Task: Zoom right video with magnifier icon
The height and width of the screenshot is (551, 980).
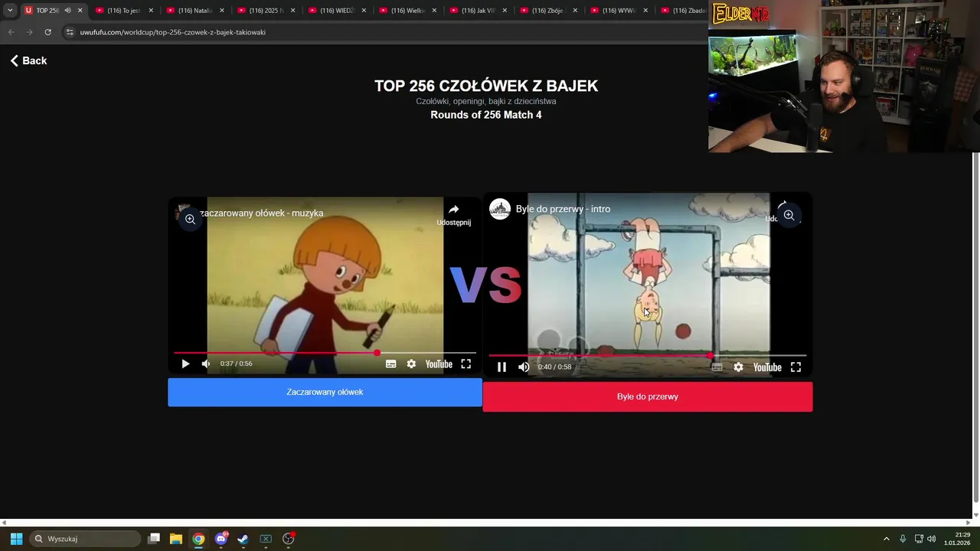Action: 789,215
